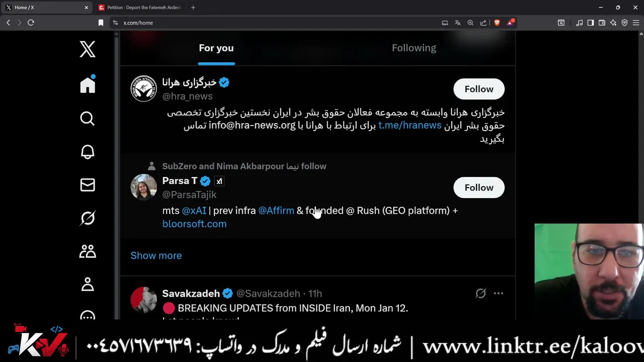Switch to the Following tab
This screenshot has width=644, height=362.
414,48
